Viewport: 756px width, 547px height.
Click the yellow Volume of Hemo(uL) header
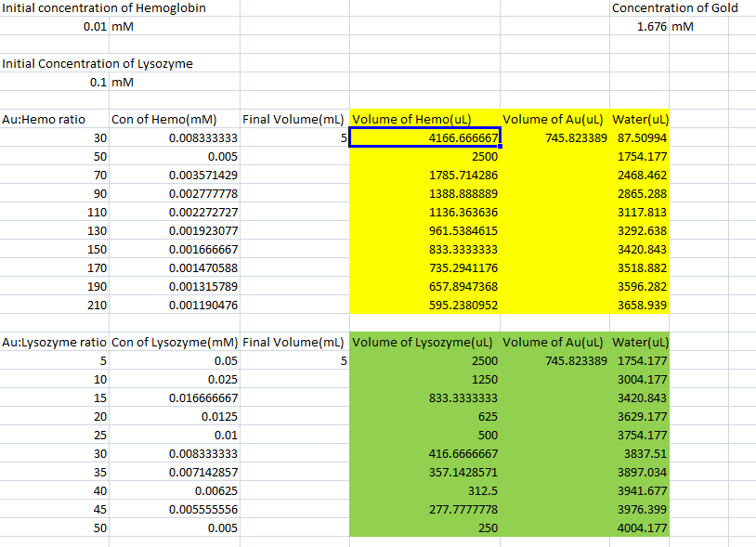[413, 120]
